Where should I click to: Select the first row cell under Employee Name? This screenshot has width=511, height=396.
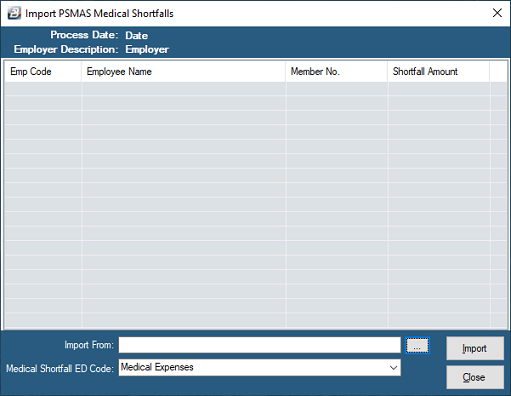(184, 89)
